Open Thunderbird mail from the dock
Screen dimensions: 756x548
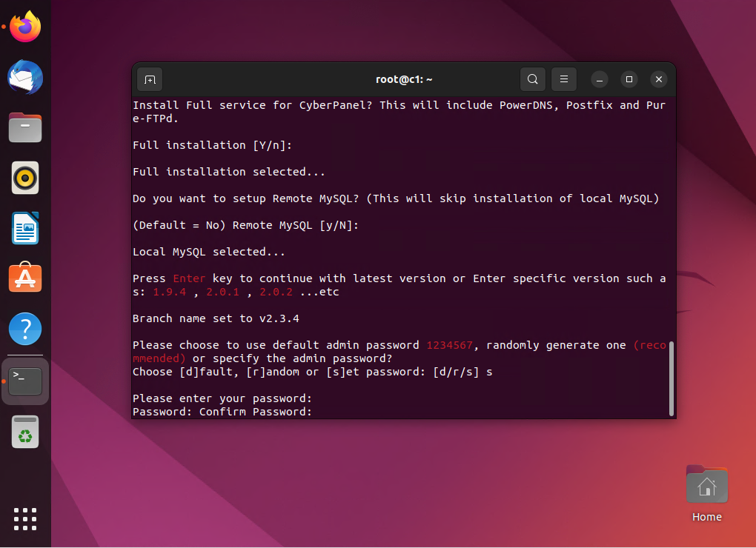click(25, 77)
